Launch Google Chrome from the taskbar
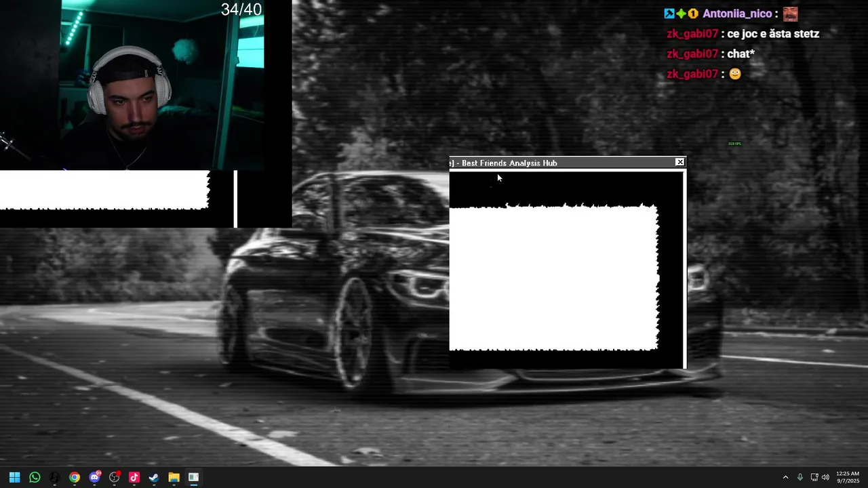 point(75,477)
